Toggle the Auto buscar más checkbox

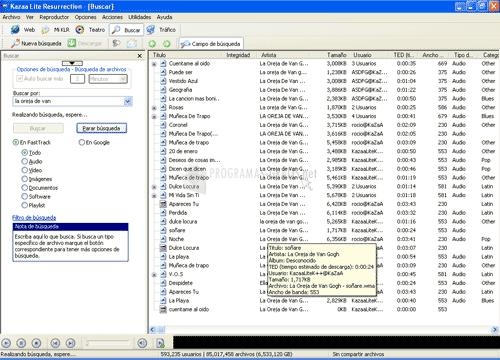tap(20, 79)
